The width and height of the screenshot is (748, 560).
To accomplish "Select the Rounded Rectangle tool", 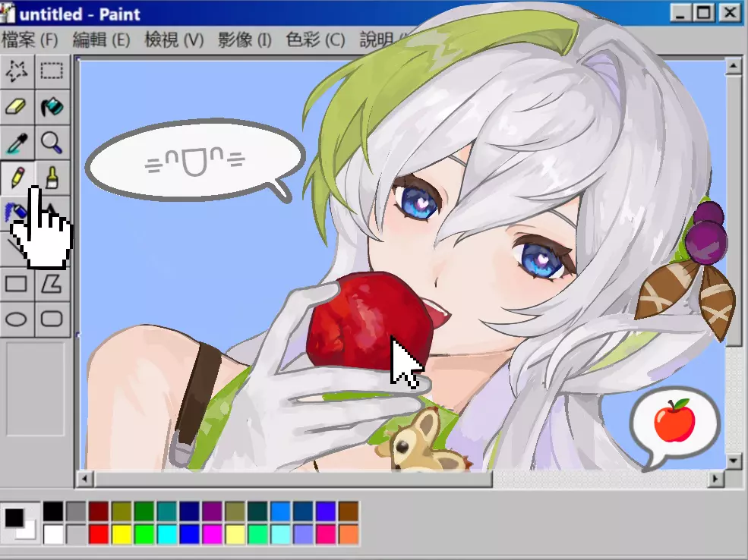I will (x=52, y=319).
